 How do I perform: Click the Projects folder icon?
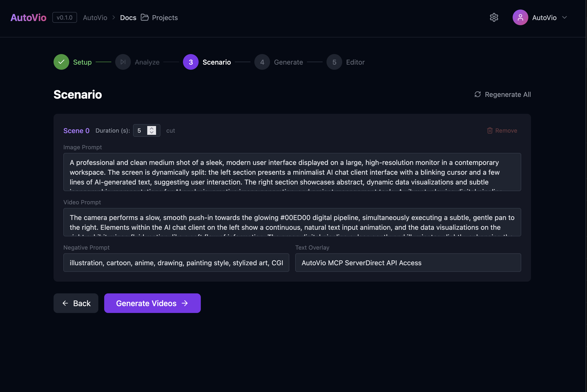pos(145,17)
